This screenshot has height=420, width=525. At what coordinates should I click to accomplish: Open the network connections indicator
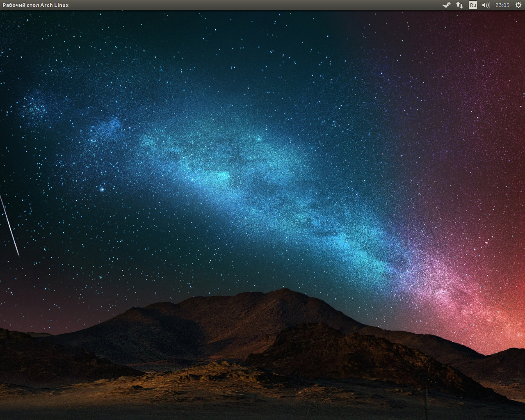460,5
